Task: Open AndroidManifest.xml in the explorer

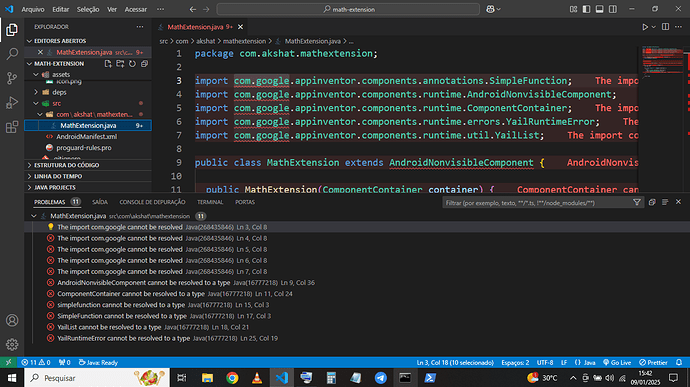Action: (x=86, y=136)
